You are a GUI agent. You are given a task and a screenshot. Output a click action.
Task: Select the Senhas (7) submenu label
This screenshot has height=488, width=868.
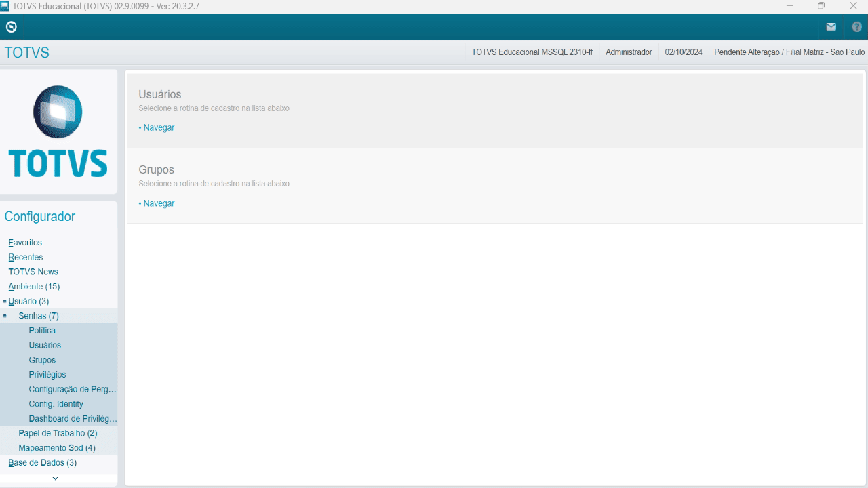coord(39,316)
